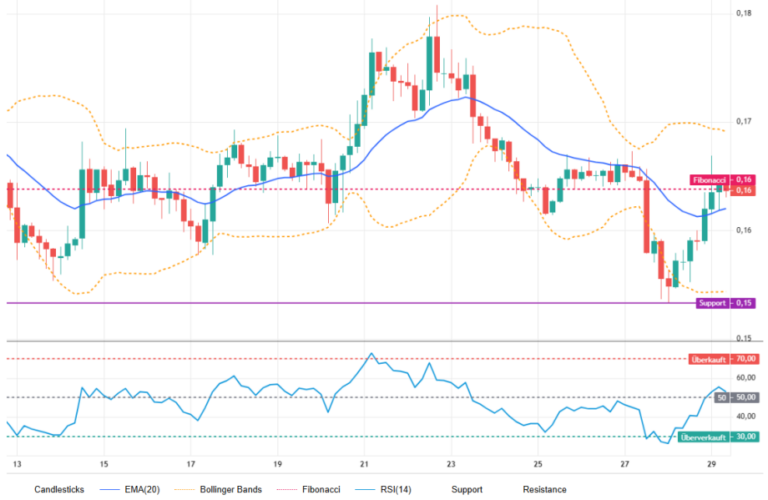768x500 pixels.
Task: Toggle the Candlesticks legend entry
Action: pos(59,489)
